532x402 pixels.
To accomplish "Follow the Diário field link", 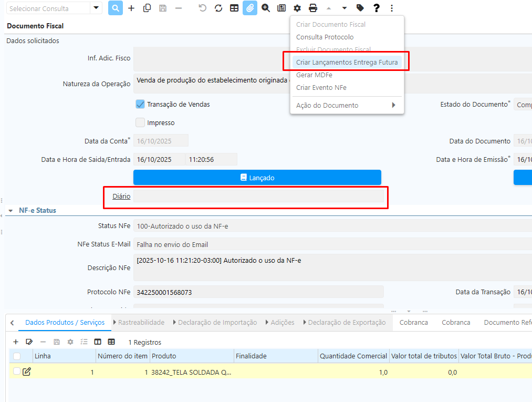I will point(121,196).
